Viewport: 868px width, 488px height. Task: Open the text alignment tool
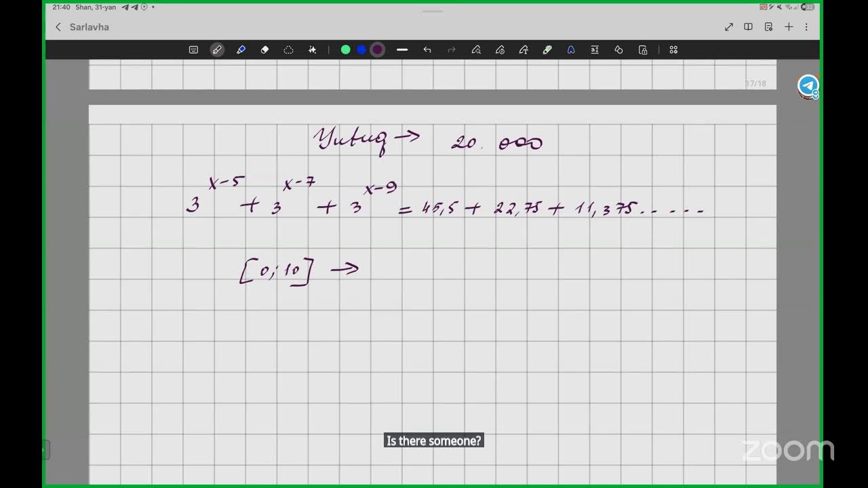pos(595,49)
